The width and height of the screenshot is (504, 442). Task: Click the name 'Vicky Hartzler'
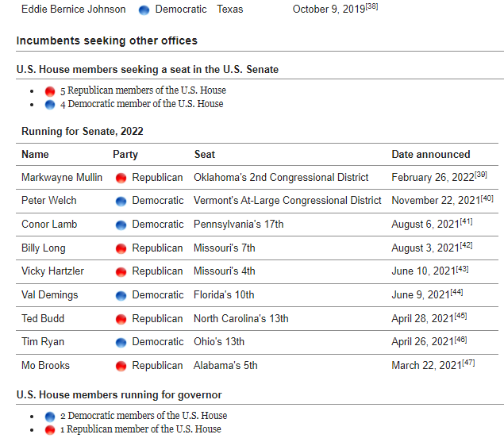52,271
